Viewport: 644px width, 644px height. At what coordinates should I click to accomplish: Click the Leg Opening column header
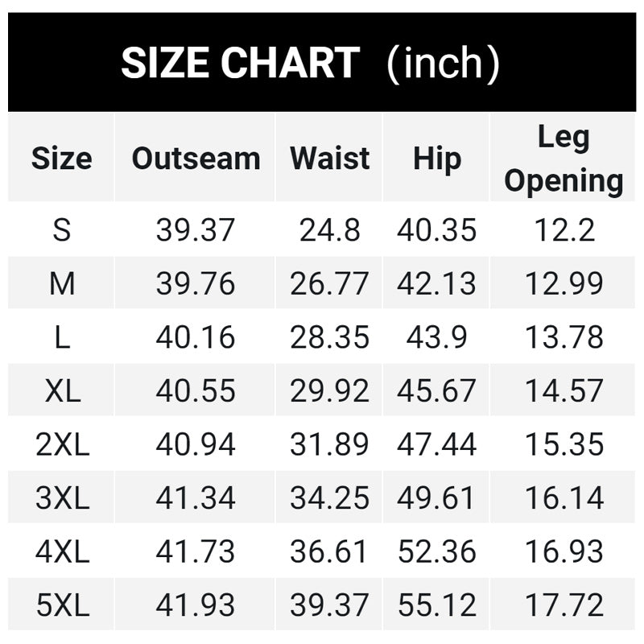tap(563, 159)
